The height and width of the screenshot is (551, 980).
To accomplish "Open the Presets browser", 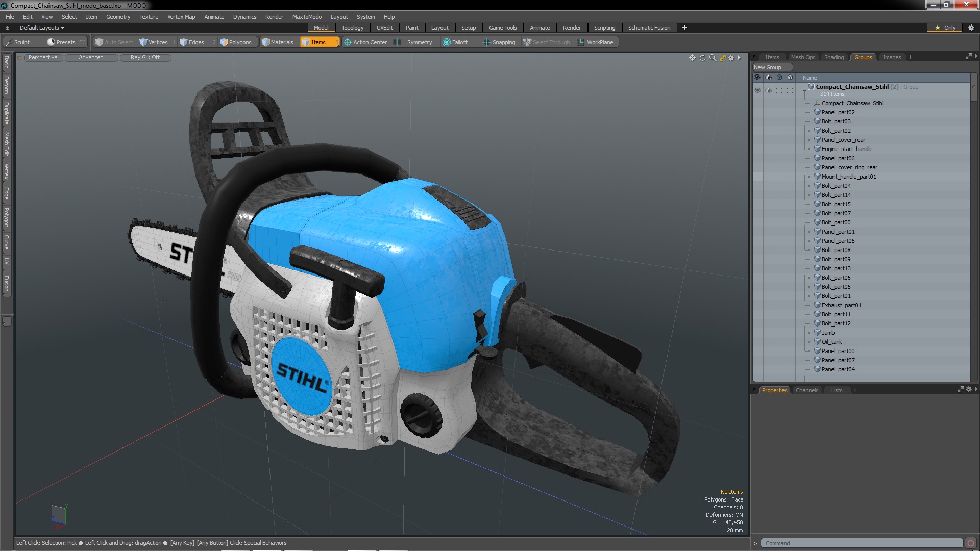I will pos(66,42).
